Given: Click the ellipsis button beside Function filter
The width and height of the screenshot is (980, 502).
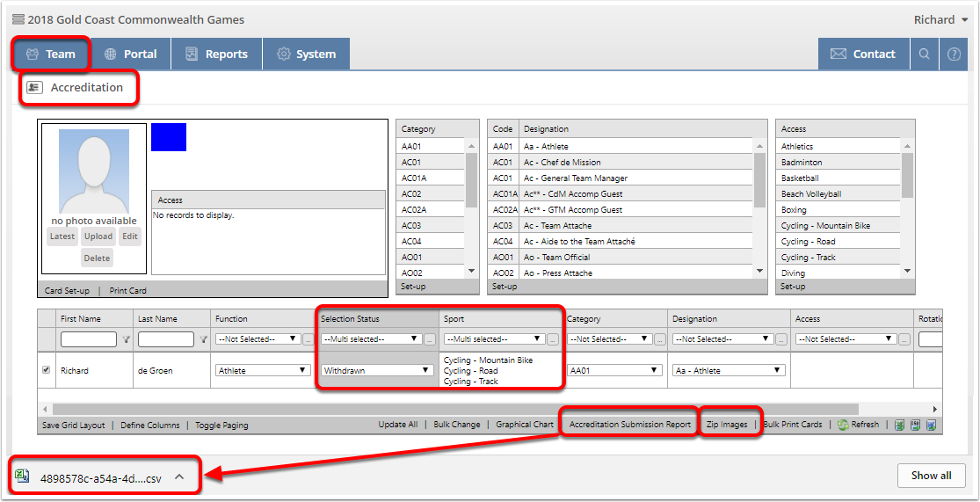Looking at the screenshot, I should click(308, 339).
